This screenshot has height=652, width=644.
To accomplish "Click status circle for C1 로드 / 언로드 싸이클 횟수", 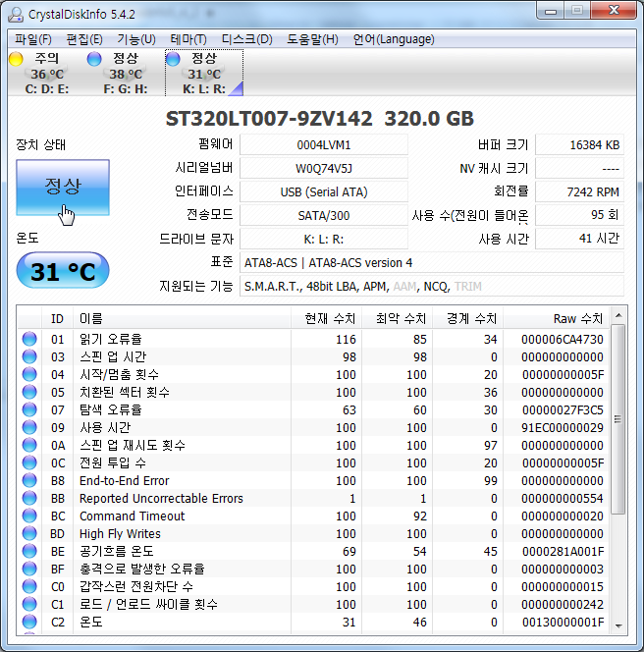I will [29, 604].
